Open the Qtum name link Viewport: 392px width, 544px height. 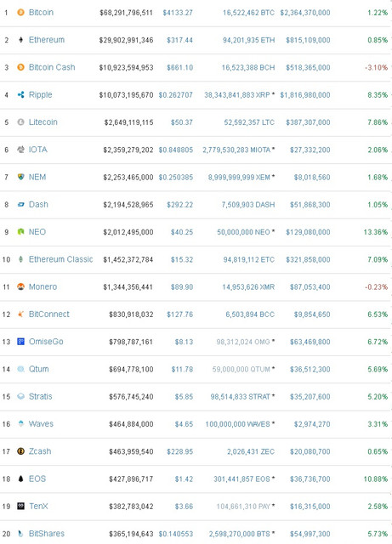[x=39, y=369]
